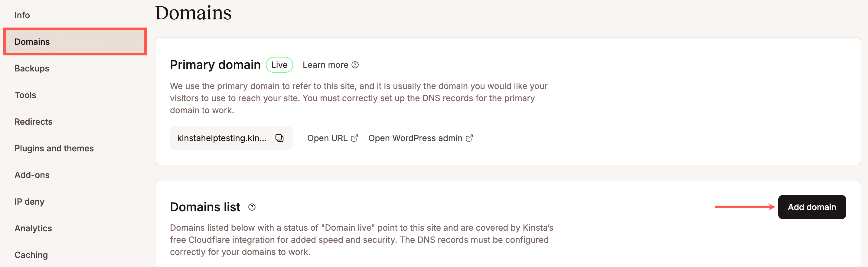
Task: Open the Learn more link
Action: 325,65
